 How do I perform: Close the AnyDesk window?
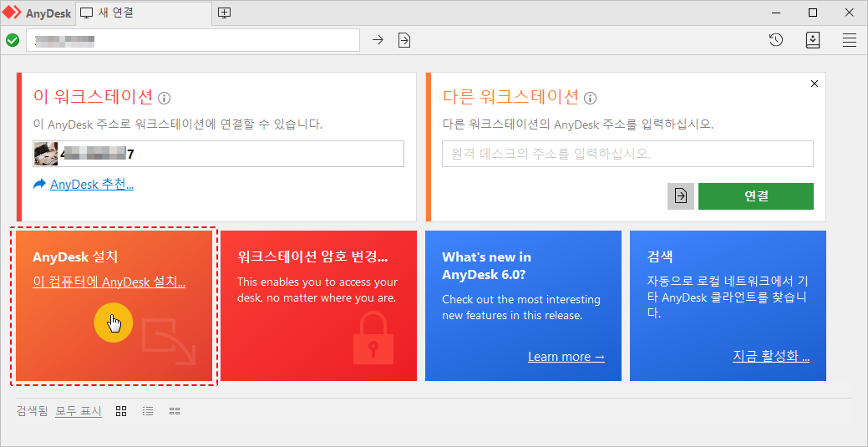pos(849,13)
